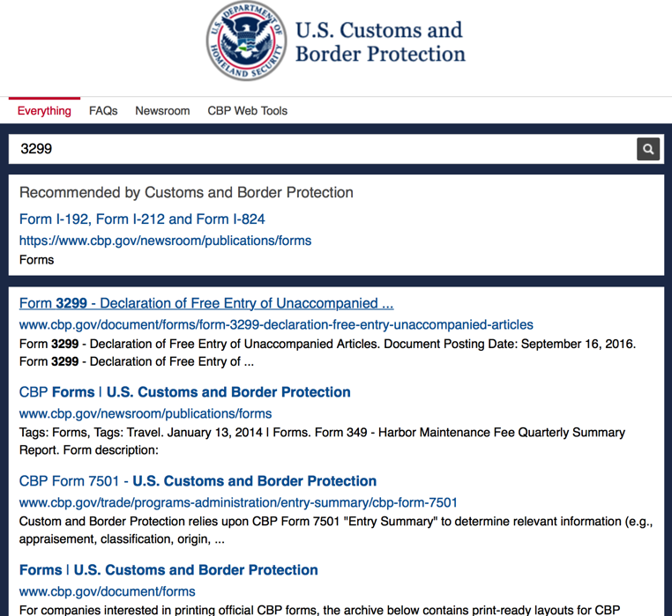Visit www.cbp.gov/newsroom/publications/forms result URL

146,413
